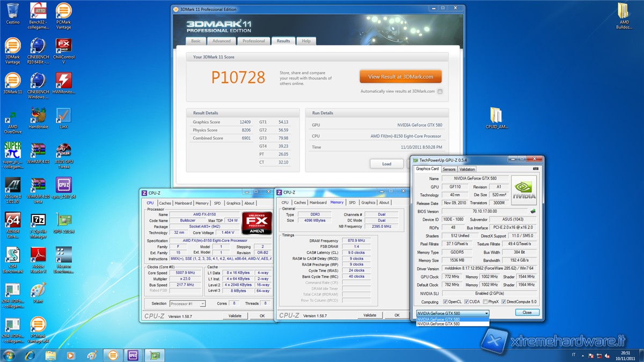Viewport: 644px width, 362px height.
Task: Switch to the Sensors tab in GPU-Z
Action: 449,169
